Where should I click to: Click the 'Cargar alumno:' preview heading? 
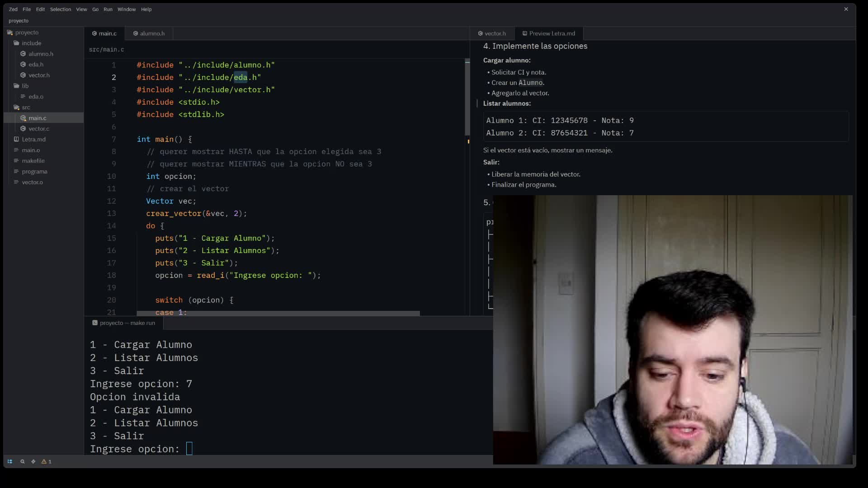click(x=507, y=60)
